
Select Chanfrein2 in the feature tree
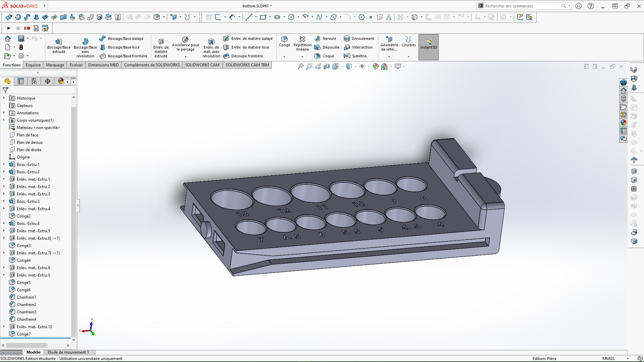pyautogui.click(x=26, y=305)
